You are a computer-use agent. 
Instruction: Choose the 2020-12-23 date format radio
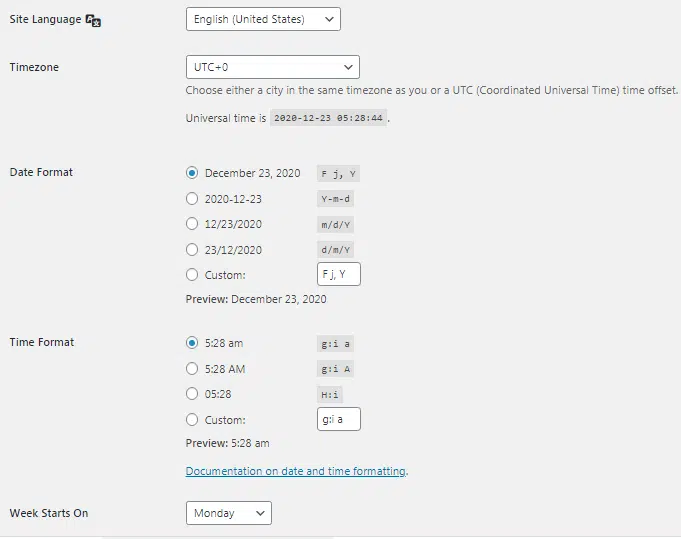192,199
